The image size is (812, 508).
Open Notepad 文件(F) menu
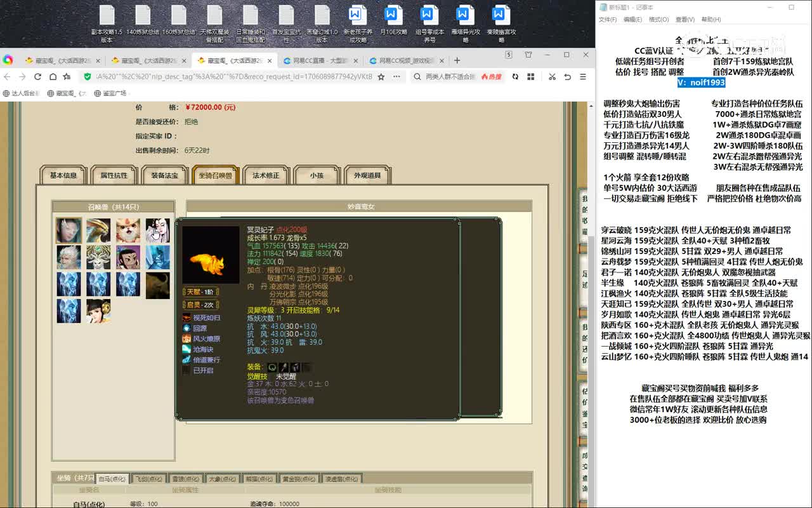point(608,20)
